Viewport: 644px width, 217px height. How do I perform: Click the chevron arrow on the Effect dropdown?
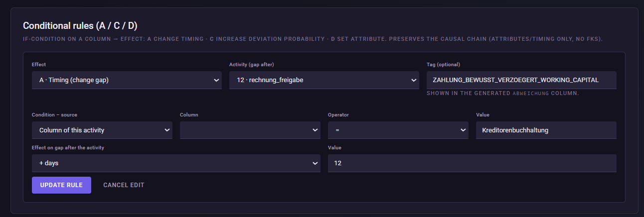(216, 80)
